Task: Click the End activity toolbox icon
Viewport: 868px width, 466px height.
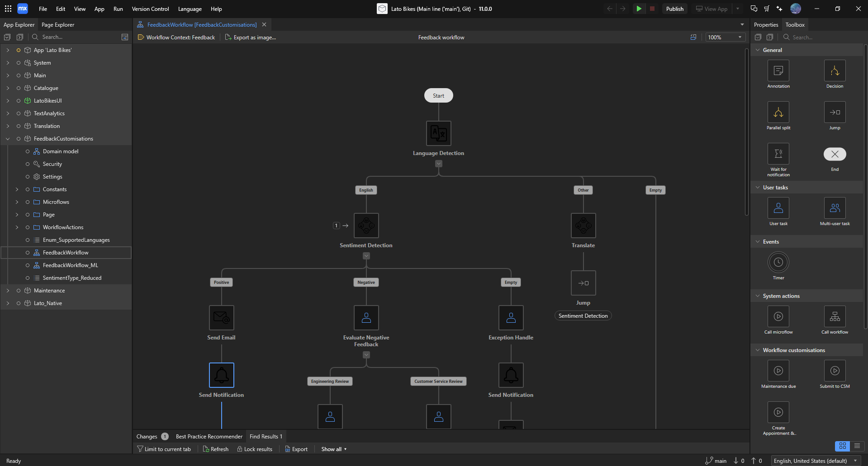Action: (835, 154)
